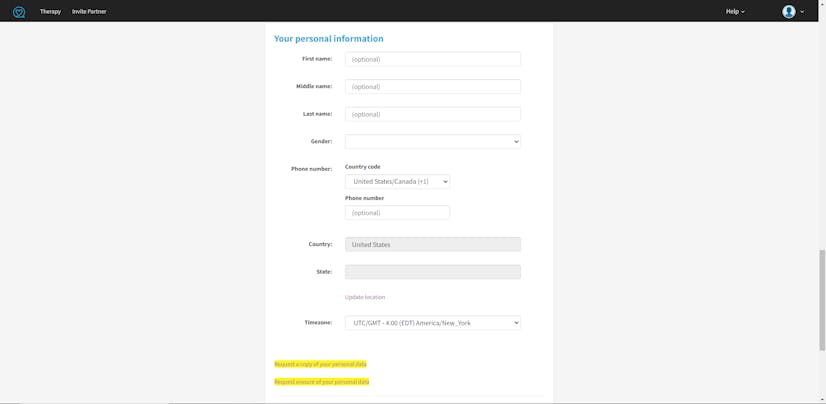
Task: Click the chevron beside the profile avatar
Action: [x=802, y=12]
